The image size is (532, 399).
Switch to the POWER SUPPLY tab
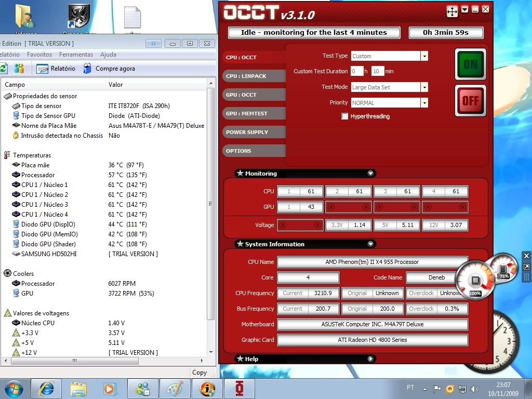pyautogui.click(x=247, y=132)
